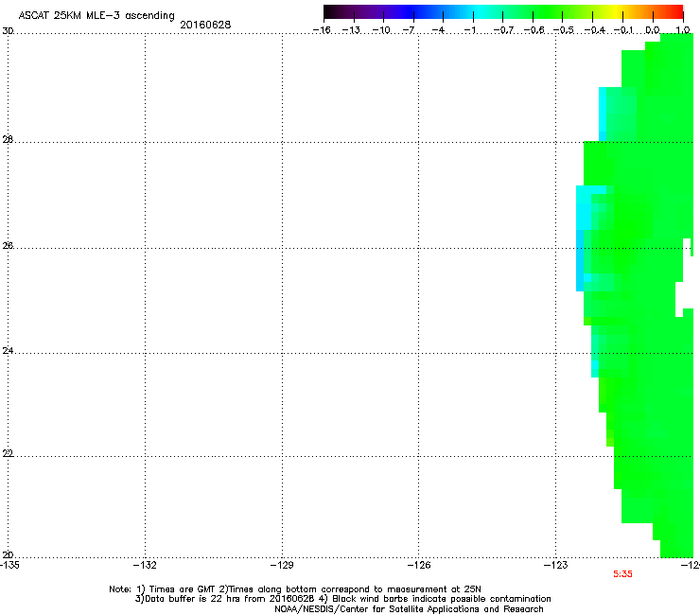Click the -10 colorbar tick label

pos(381,30)
